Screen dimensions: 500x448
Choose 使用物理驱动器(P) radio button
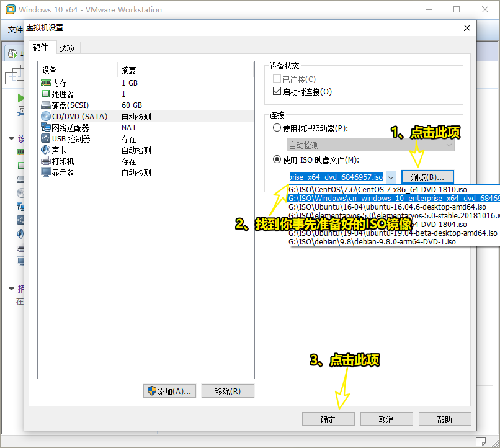click(277, 128)
